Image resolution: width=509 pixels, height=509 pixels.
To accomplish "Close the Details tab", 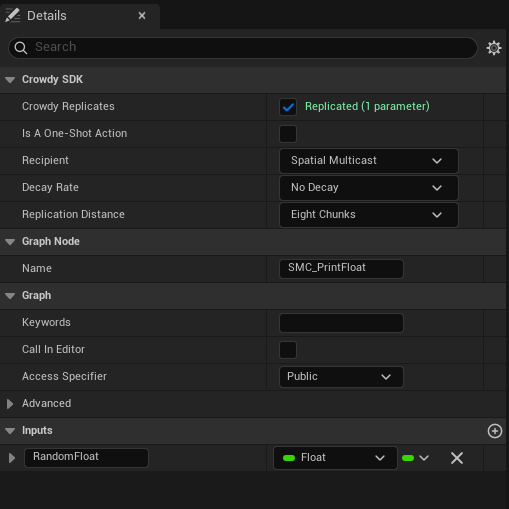I will pos(142,15).
